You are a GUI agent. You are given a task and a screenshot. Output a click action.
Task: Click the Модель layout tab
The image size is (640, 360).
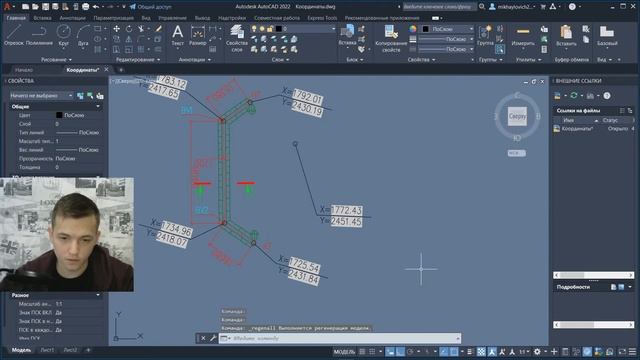21,350
